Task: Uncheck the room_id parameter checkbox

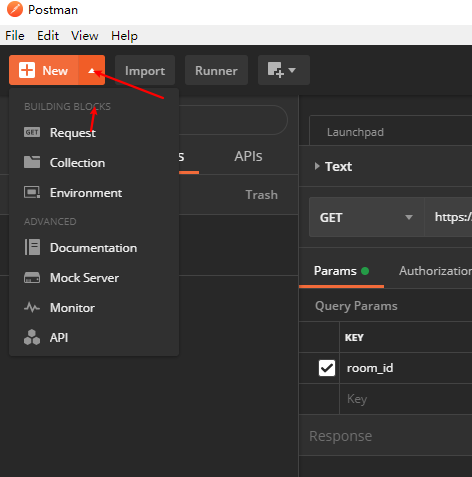Action: click(327, 368)
